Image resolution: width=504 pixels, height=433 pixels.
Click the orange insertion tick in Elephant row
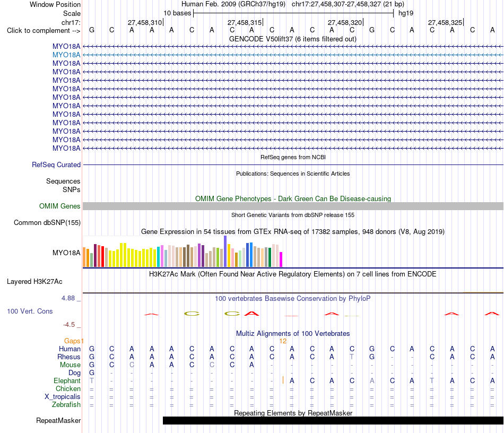click(283, 380)
